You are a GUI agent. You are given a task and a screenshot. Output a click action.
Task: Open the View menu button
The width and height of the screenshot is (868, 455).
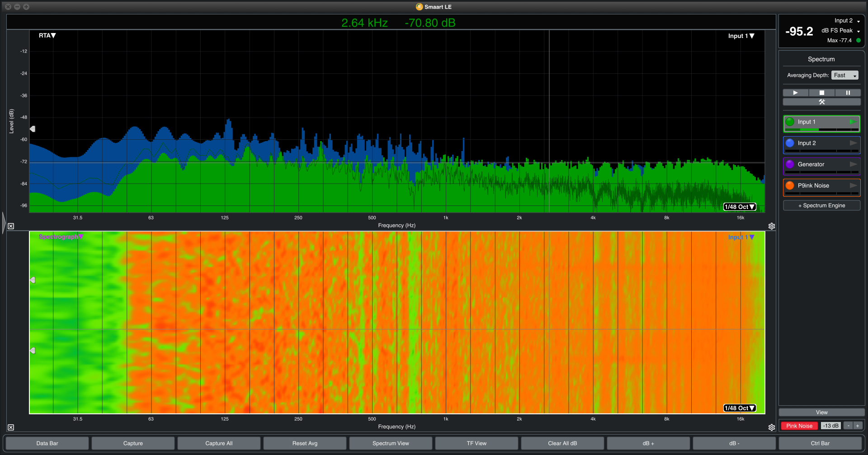[x=821, y=412]
